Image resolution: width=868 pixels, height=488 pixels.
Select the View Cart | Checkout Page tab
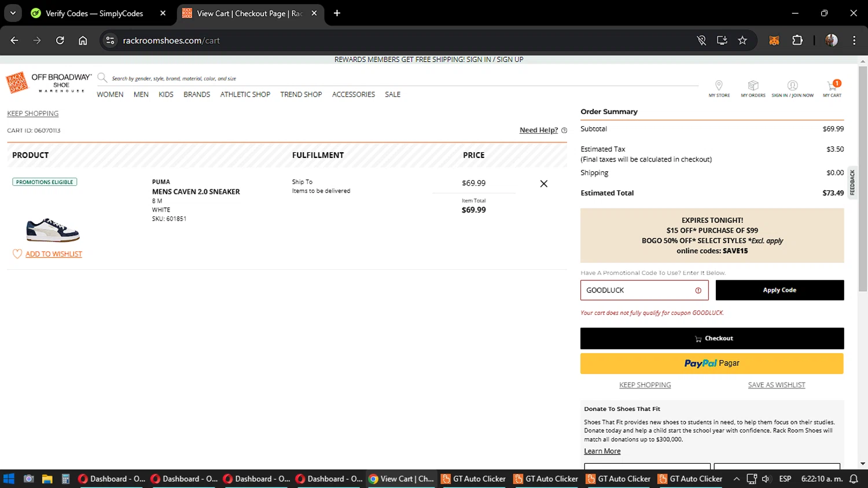[249, 13]
